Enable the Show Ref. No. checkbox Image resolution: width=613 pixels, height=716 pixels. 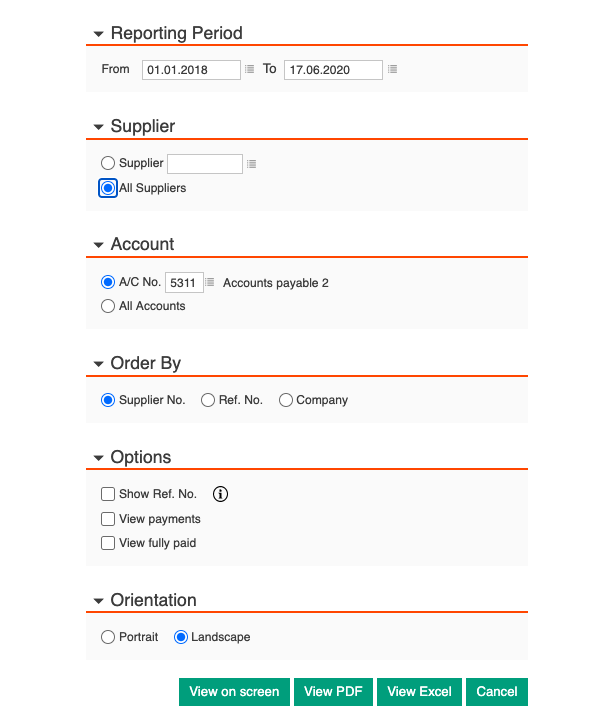(108, 494)
